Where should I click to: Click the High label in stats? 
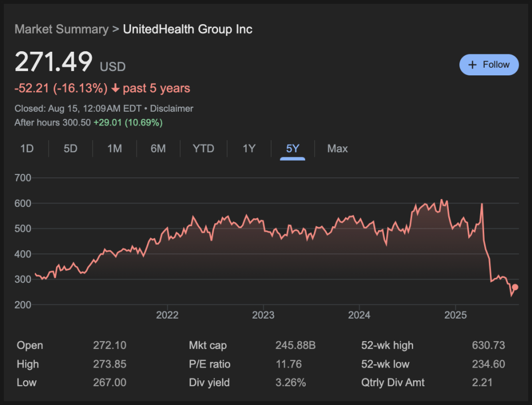(28, 364)
